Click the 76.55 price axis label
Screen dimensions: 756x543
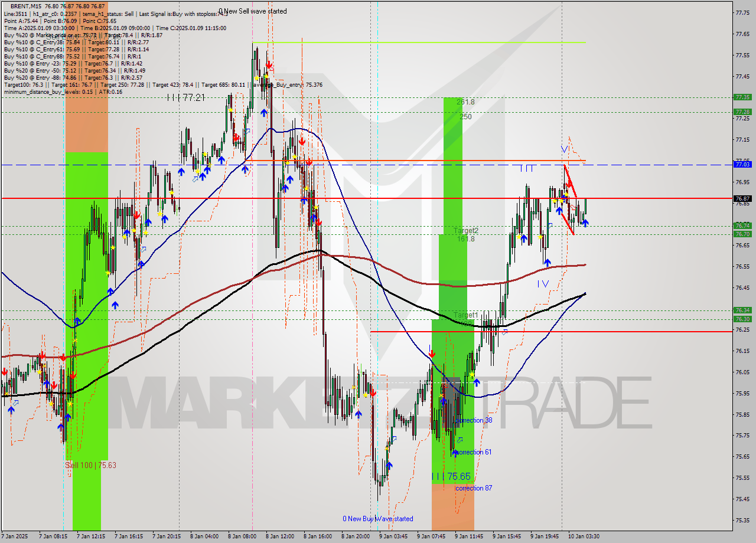pyautogui.click(x=742, y=266)
